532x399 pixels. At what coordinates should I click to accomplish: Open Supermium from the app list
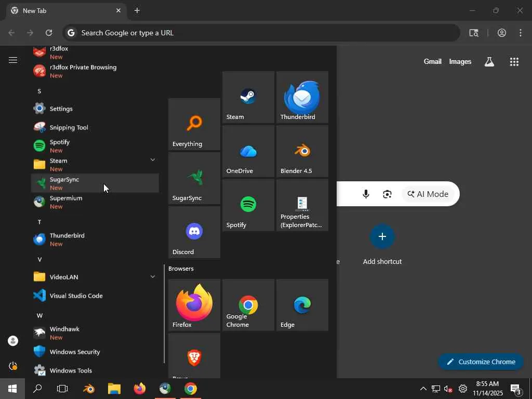pyautogui.click(x=95, y=202)
